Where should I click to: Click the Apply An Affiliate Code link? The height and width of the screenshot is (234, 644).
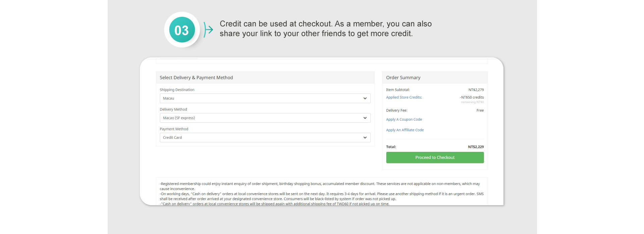[x=405, y=130]
